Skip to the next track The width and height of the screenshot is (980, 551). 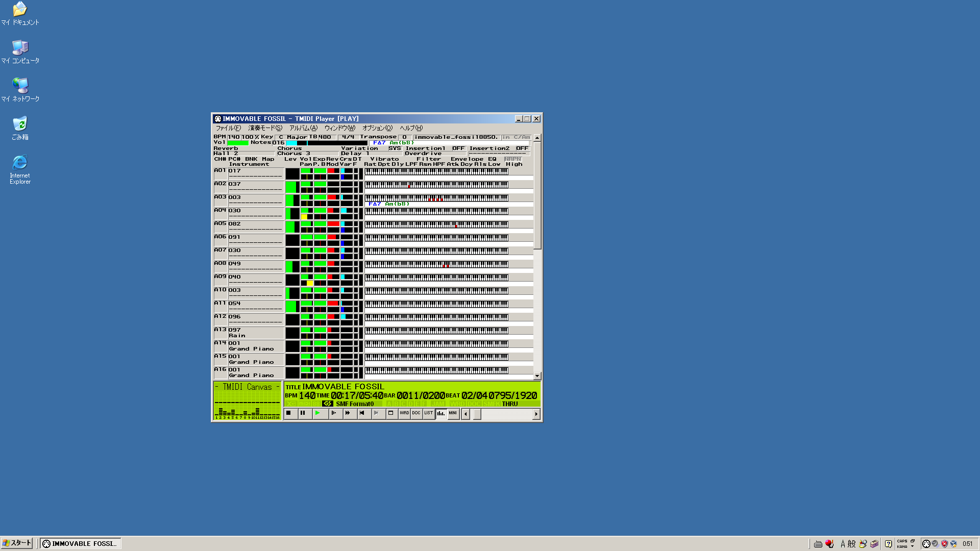[x=377, y=413]
